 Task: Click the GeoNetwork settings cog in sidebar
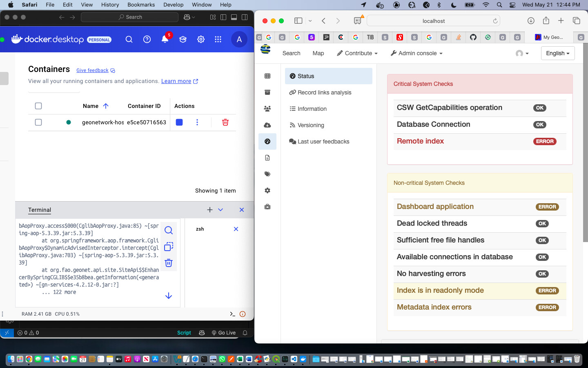267,191
